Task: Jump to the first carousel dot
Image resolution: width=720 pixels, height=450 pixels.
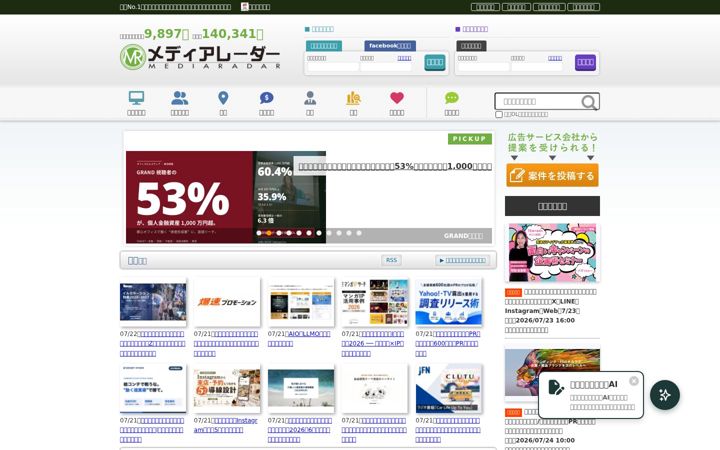Action: click(x=259, y=233)
